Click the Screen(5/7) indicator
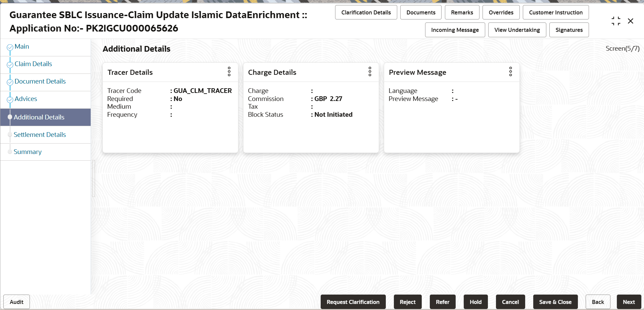Screen dimensions: 644x310 pyautogui.click(x=623, y=49)
